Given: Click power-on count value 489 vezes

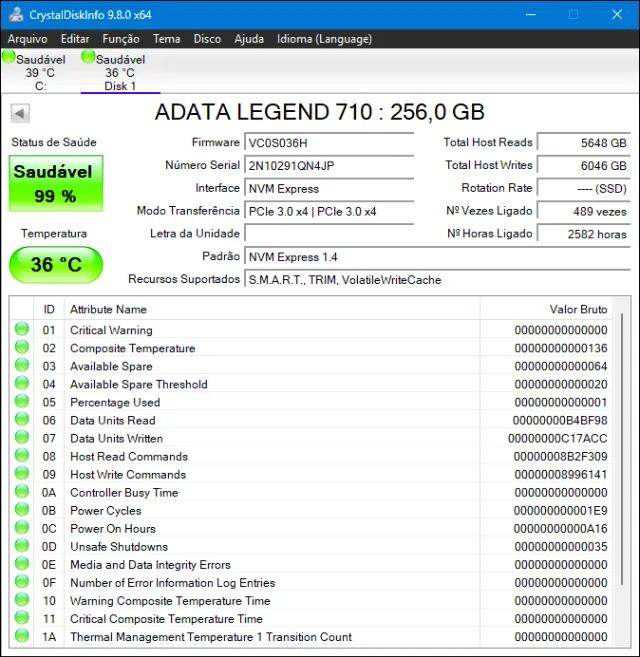Looking at the screenshot, I should 583,211.
